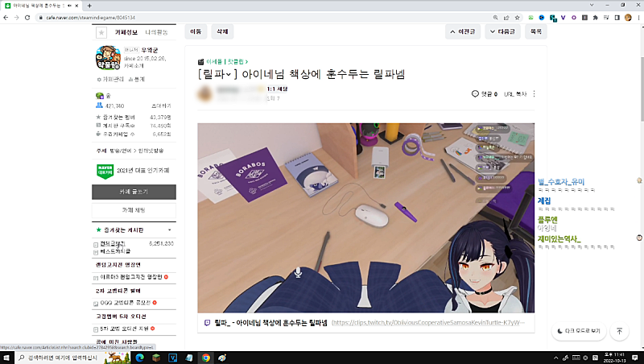644x364 pixels.
Task: Open the post's three-dot more menu
Action: click(x=534, y=94)
